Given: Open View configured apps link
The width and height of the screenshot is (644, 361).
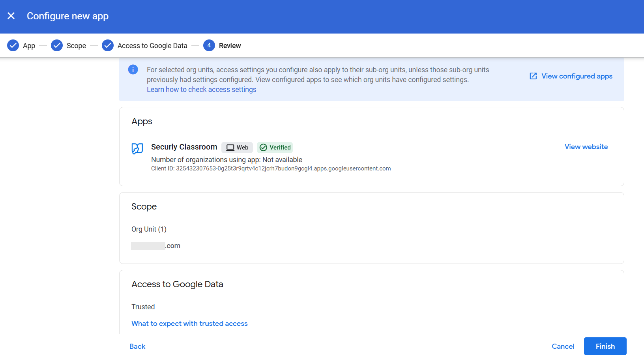Looking at the screenshot, I should coord(577,76).
